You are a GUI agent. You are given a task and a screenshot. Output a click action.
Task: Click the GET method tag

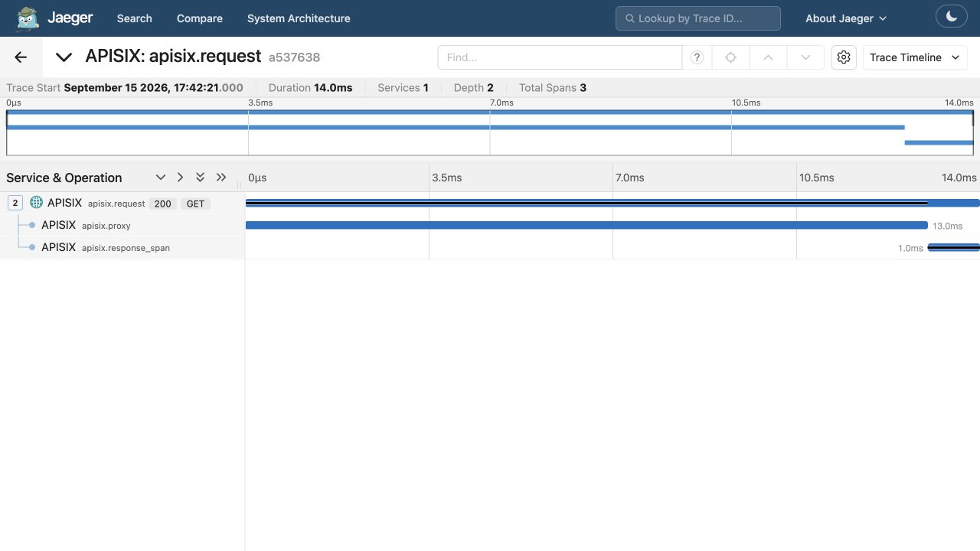[195, 204]
